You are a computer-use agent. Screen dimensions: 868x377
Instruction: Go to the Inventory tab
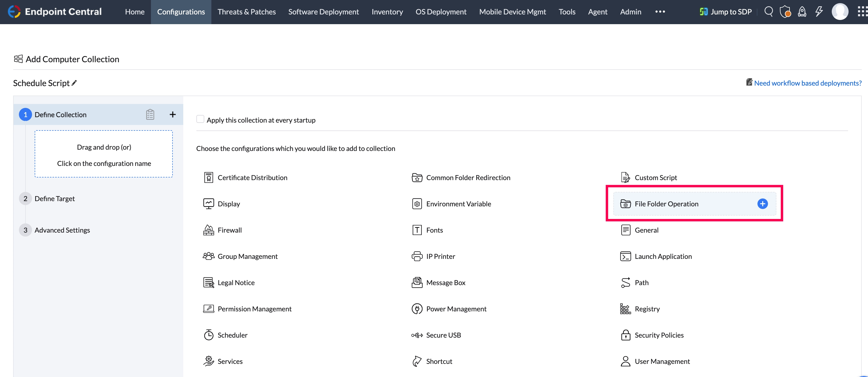(x=387, y=12)
